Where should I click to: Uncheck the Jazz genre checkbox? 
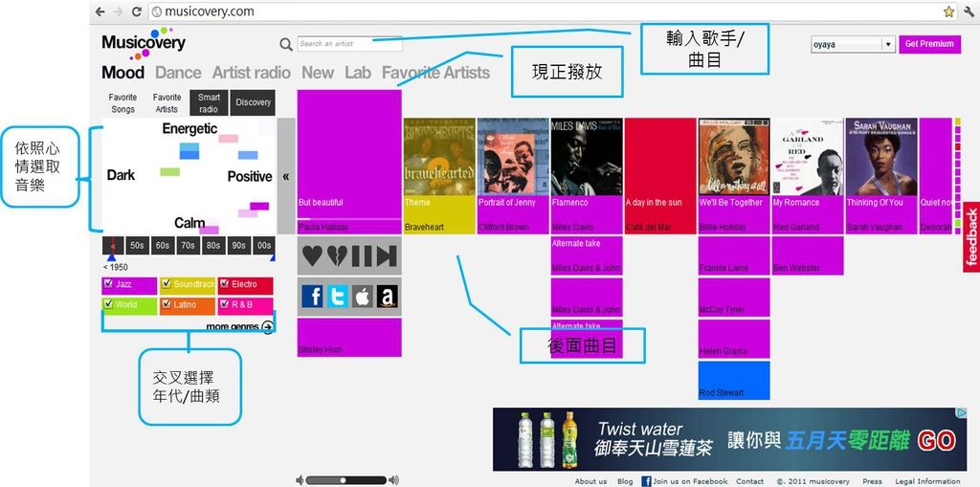[108, 284]
